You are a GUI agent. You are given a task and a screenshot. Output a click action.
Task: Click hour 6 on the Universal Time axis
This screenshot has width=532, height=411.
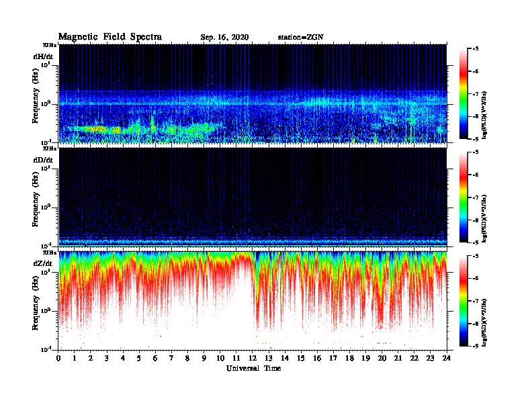(x=155, y=358)
